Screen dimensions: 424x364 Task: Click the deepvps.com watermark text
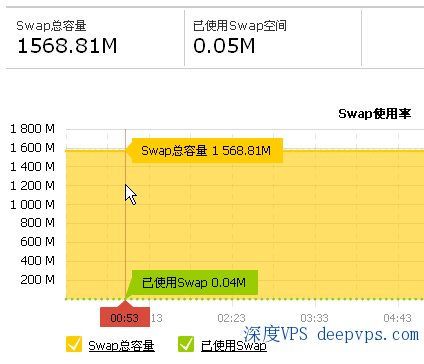coord(368,334)
